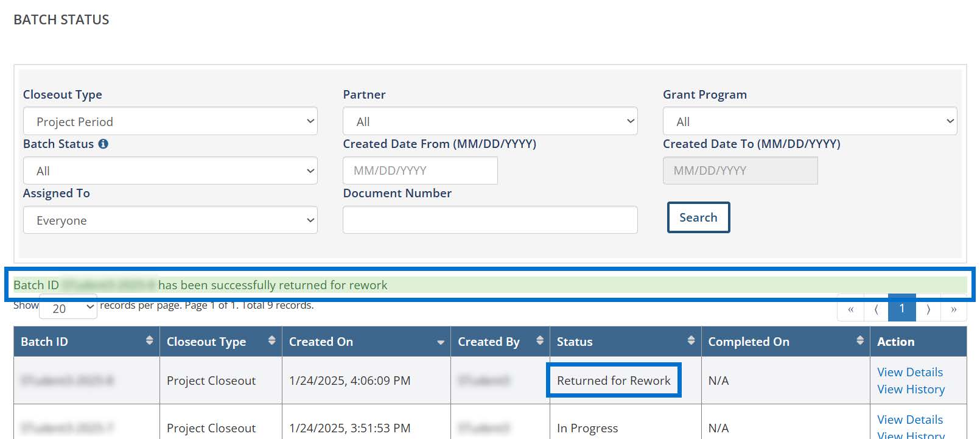Viewport: 980px width, 439px height.
Task: Go to last page of results
Action: click(x=953, y=309)
